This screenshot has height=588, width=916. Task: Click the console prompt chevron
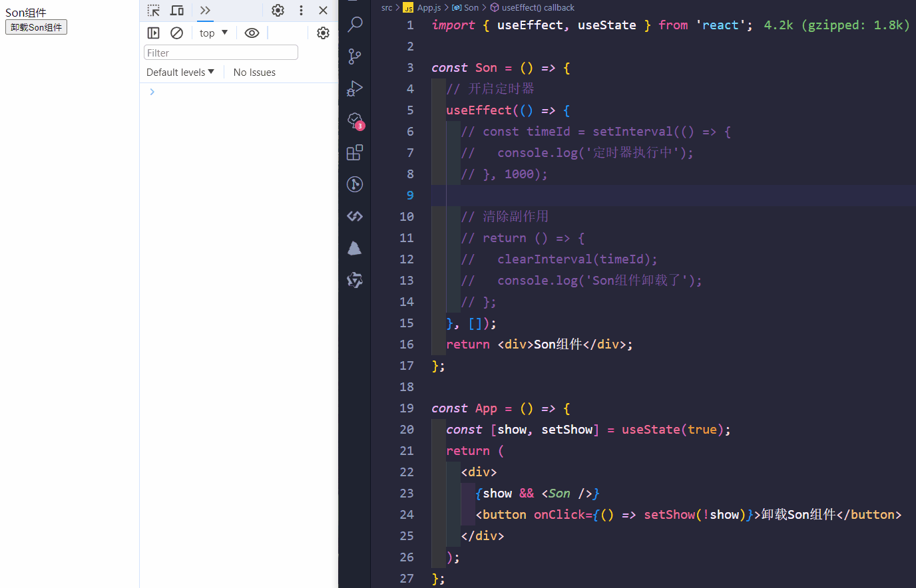coord(152,92)
